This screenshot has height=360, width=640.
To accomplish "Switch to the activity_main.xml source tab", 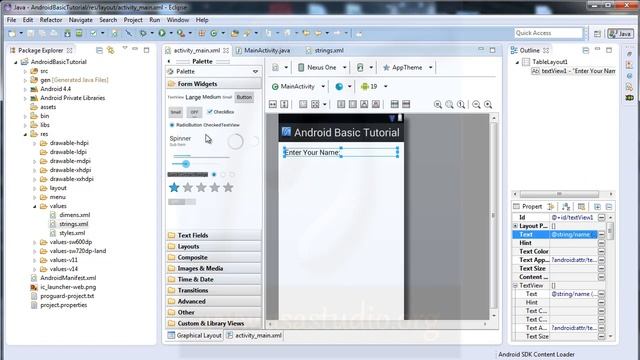I will 254,336.
